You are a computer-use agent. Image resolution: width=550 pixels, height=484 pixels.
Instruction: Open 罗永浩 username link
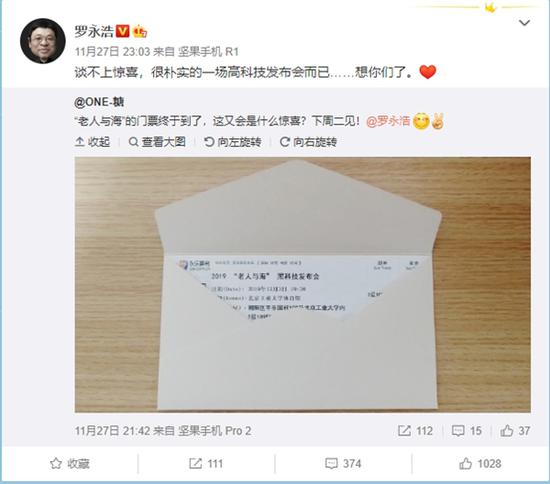[x=94, y=32]
